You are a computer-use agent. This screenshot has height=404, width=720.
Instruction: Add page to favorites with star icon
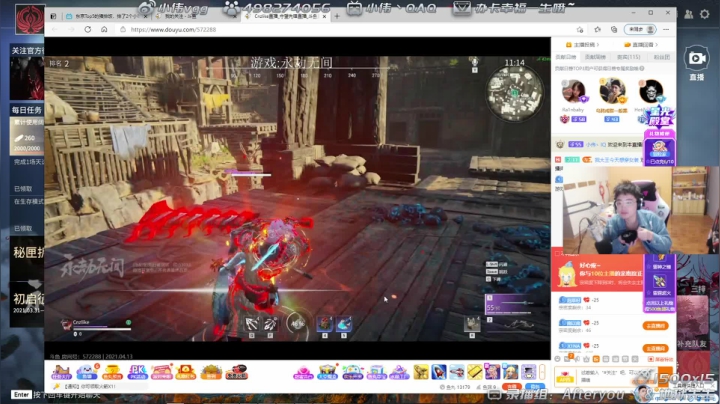580,29
